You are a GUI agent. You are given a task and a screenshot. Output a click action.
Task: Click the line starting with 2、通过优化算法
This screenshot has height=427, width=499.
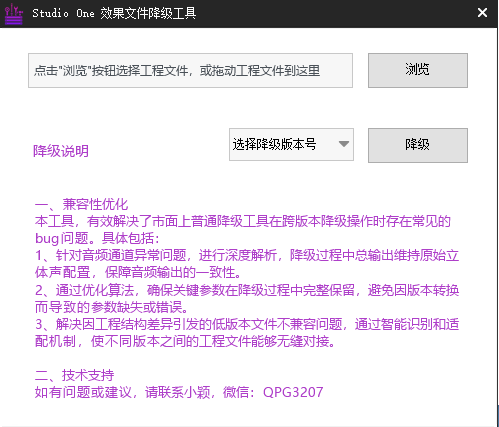point(247,290)
